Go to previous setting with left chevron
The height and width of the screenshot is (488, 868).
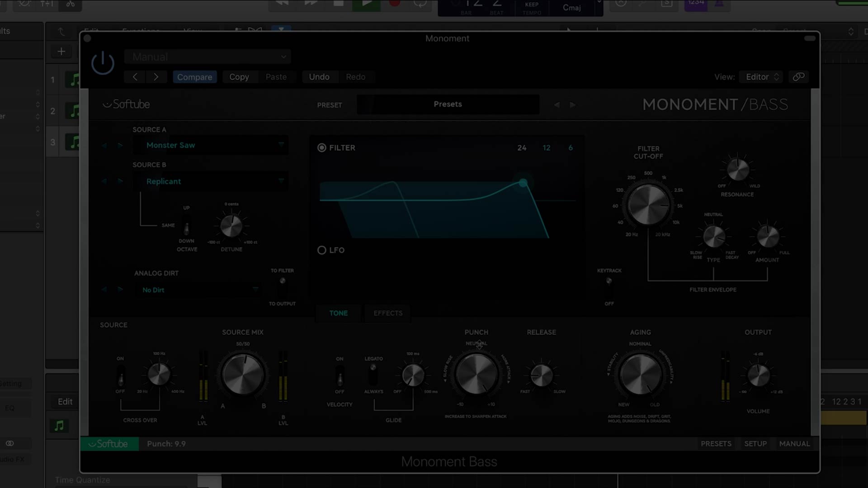(135, 77)
